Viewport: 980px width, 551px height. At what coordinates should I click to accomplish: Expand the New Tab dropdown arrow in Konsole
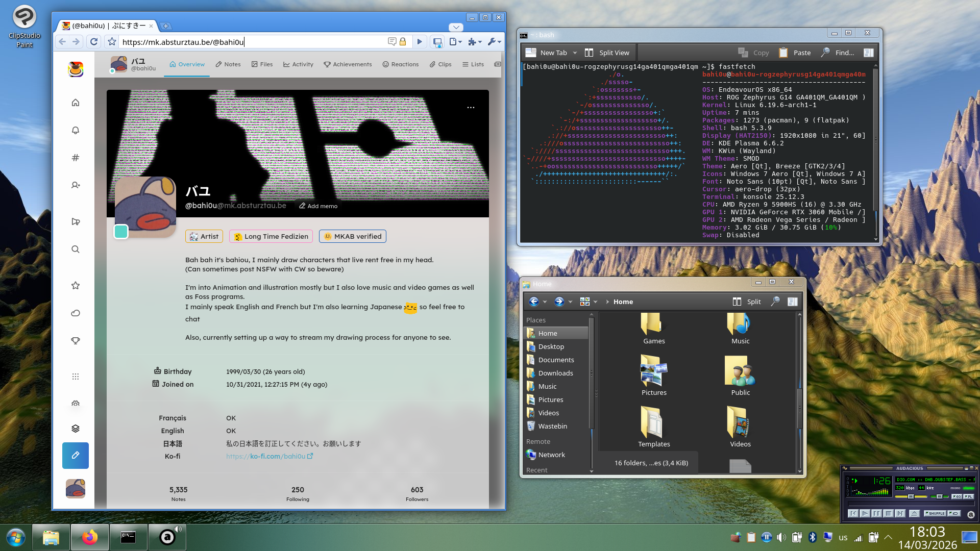tap(575, 53)
